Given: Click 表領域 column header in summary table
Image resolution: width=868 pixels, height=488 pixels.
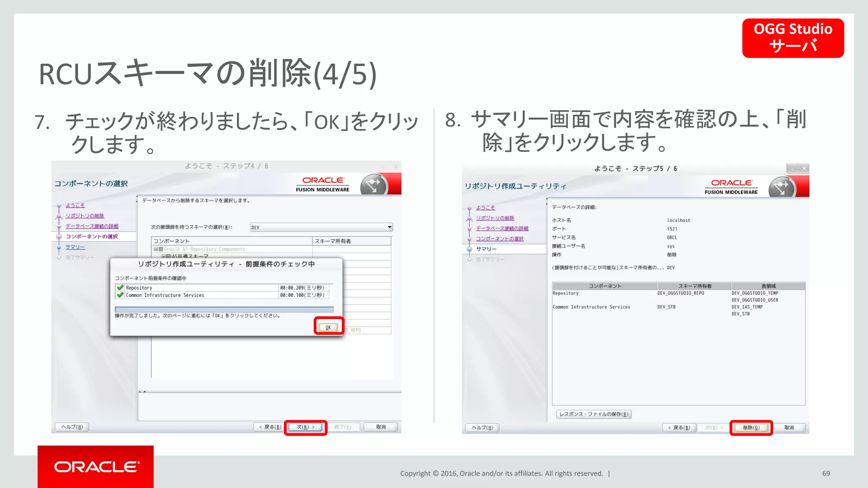Looking at the screenshot, I should (x=768, y=286).
